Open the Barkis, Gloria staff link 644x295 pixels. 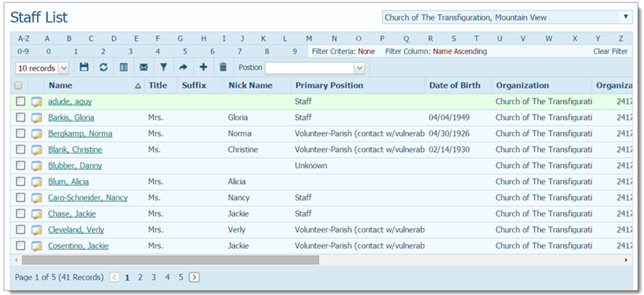pyautogui.click(x=71, y=118)
